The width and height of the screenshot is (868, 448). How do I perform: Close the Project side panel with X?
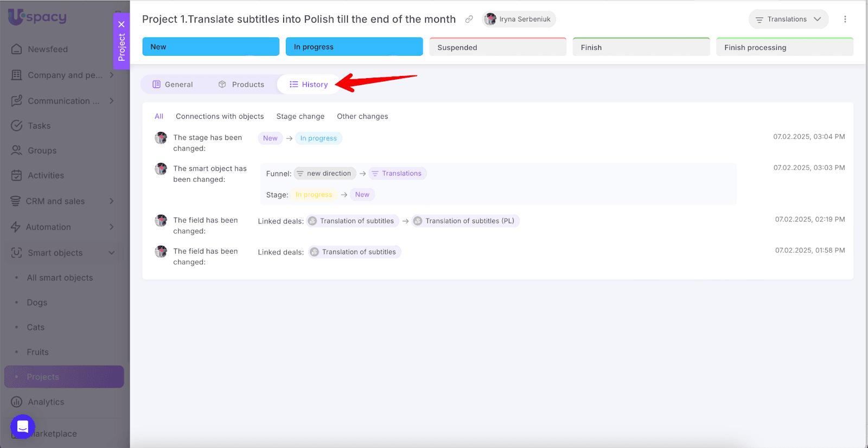tap(122, 24)
